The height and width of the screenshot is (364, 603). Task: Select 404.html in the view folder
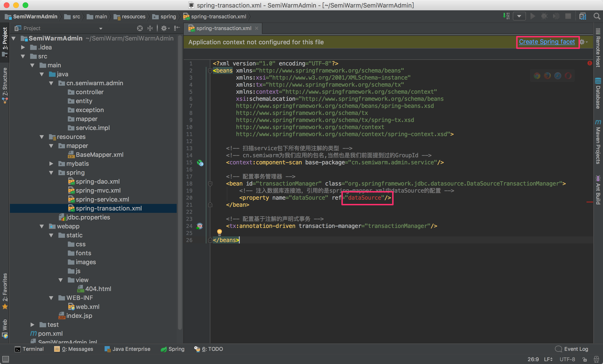[x=94, y=289]
